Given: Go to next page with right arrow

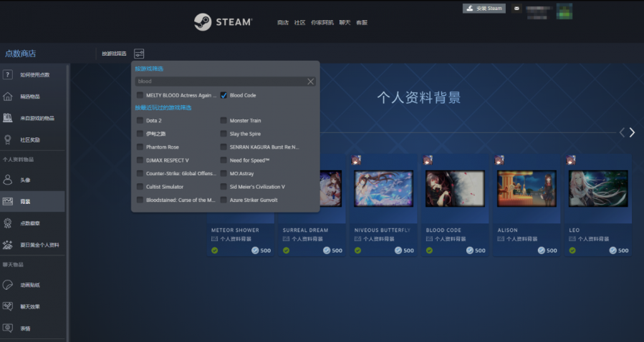Looking at the screenshot, I should coord(632,132).
